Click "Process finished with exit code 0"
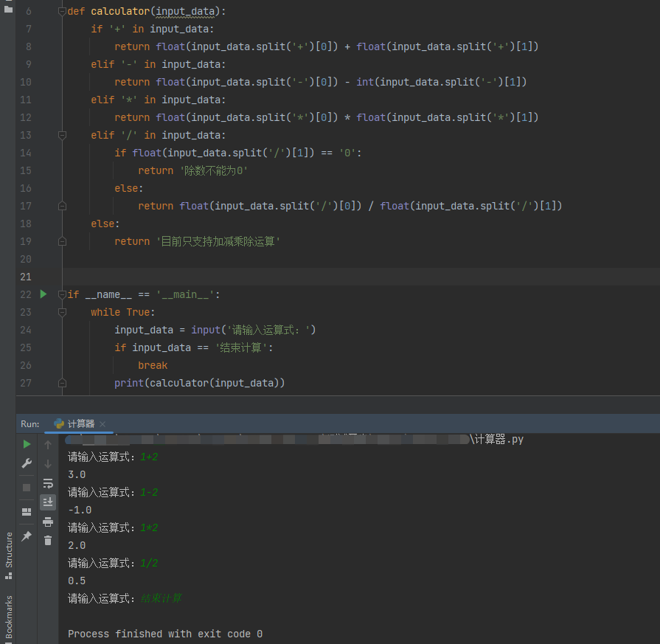 (165, 634)
